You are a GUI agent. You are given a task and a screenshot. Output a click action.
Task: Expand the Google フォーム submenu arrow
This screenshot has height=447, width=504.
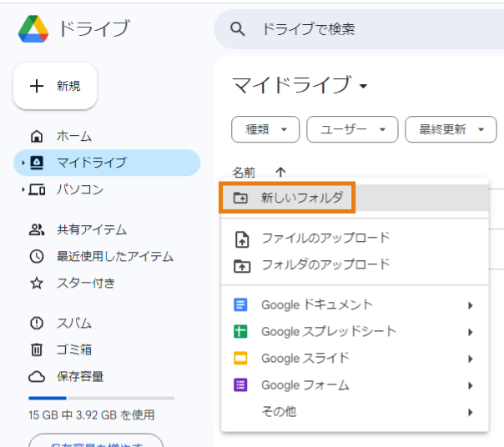pos(471,385)
